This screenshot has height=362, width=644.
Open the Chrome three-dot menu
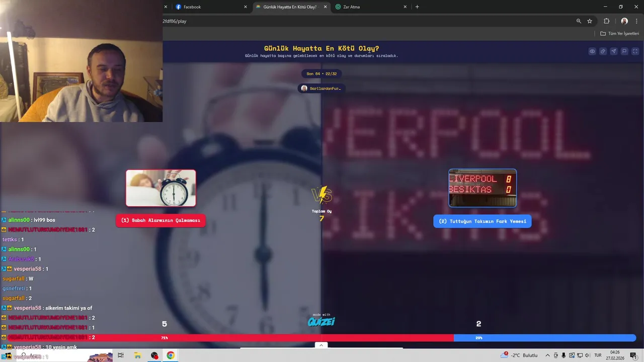pos(636,21)
